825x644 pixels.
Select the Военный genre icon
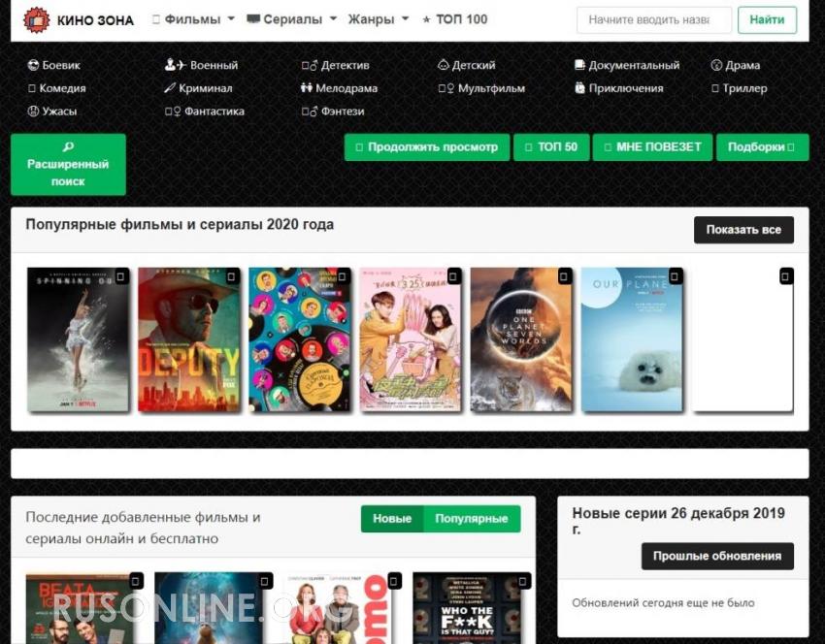click(x=176, y=65)
